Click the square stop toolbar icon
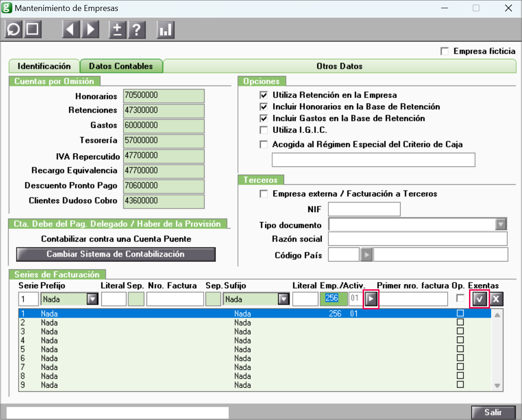Screen dimensions: 522x420 [32, 30]
